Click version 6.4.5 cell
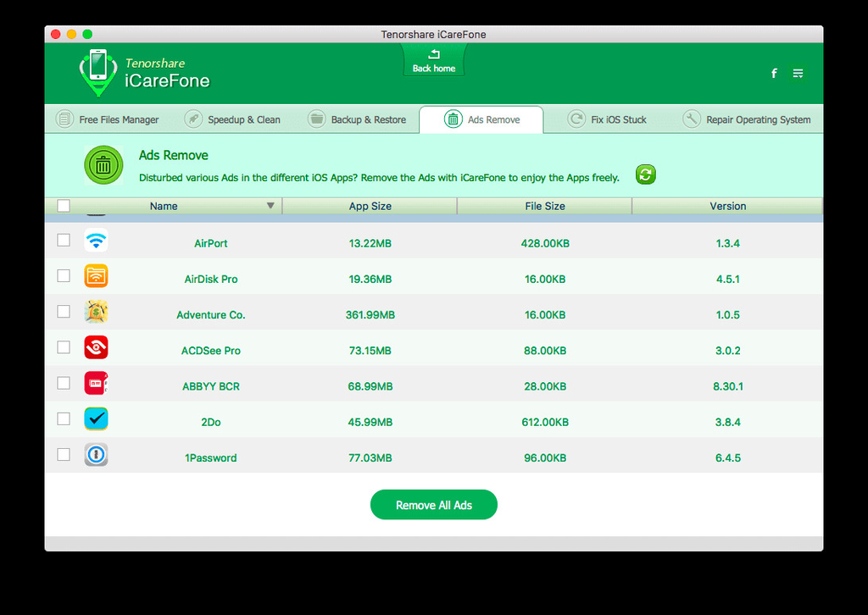 tap(728, 458)
